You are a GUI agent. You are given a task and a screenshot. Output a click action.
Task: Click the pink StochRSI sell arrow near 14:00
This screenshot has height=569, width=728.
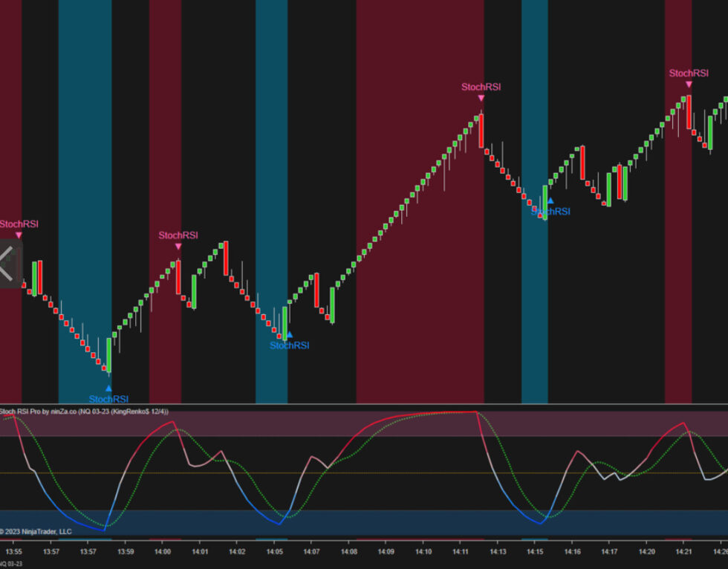178,247
